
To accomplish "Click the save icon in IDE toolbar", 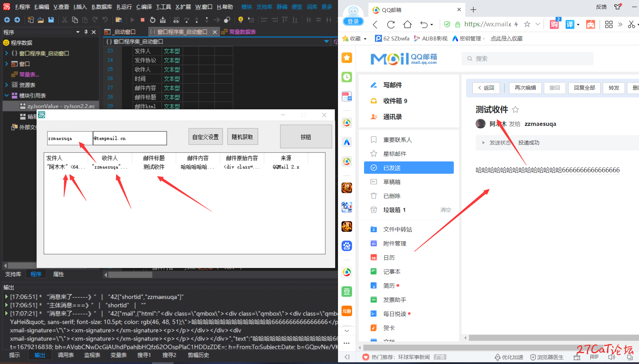I will coord(51,20).
